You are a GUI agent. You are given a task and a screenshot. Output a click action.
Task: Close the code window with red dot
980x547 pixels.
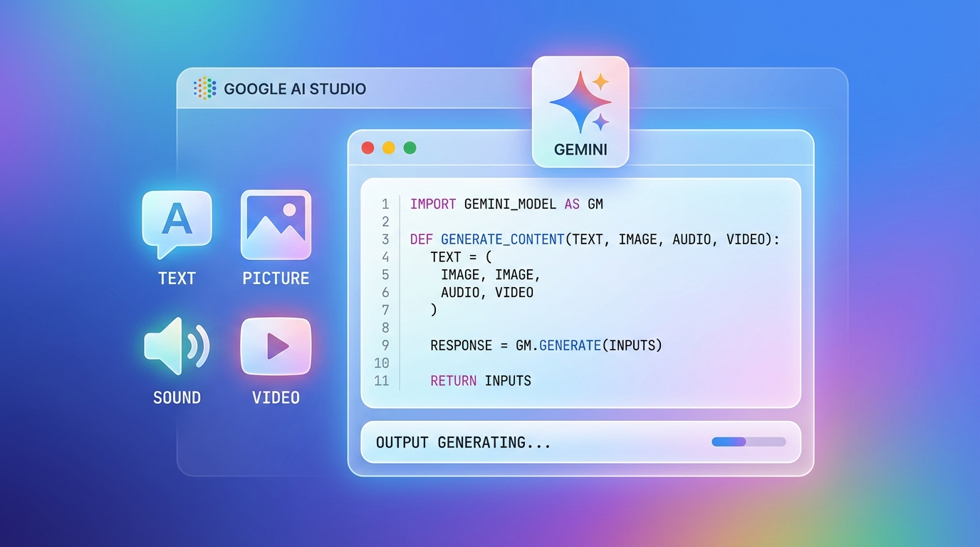tap(367, 148)
